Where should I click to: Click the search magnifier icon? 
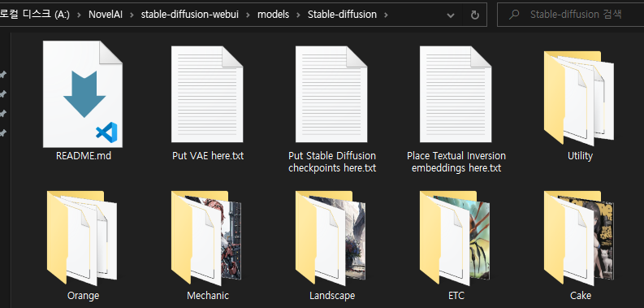[x=513, y=15]
